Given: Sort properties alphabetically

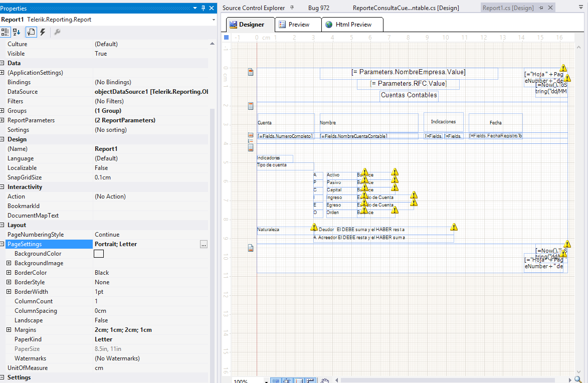Looking at the screenshot, I should [x=17, y=32].
